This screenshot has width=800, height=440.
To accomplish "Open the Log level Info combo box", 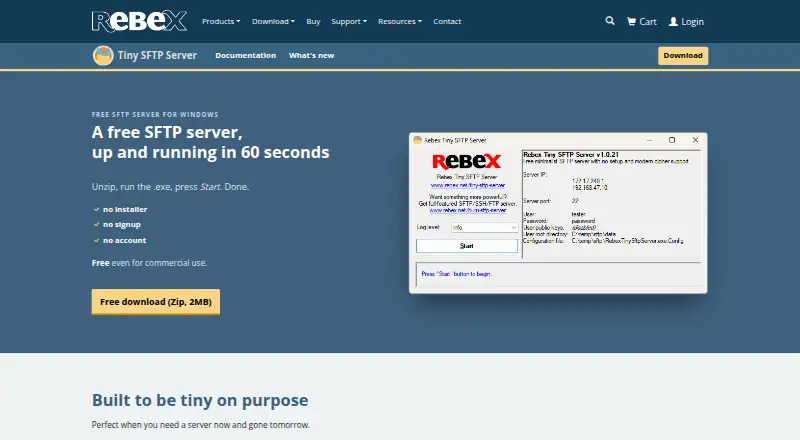I will pos(484,228).
